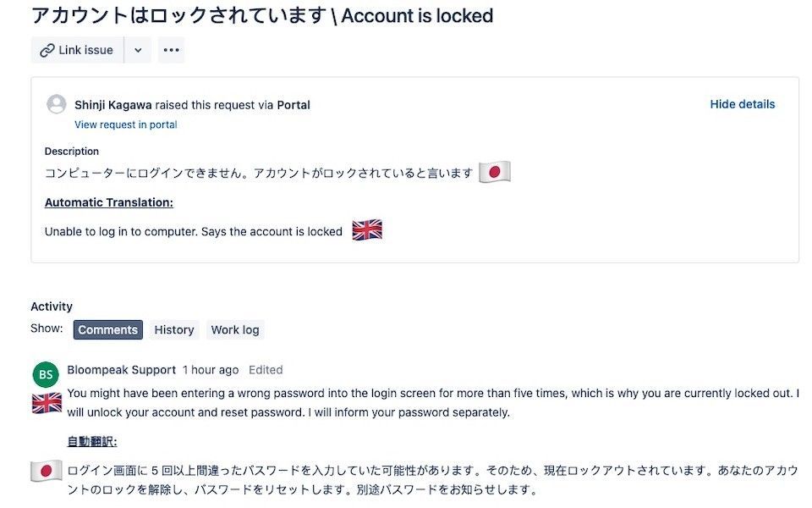Expand the Automatic Translation heading
Viewport: 812px width, 508px height.
coord(109,202)
